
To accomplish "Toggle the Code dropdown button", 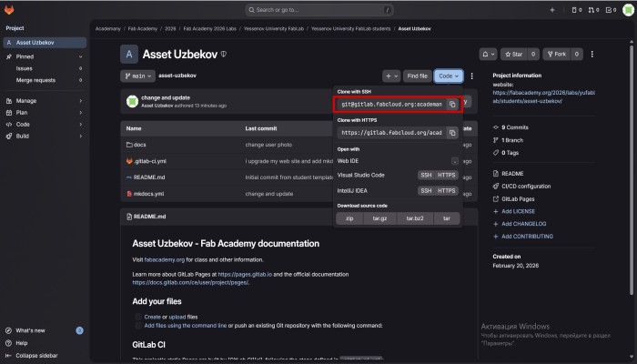I will tap(449, 76).
